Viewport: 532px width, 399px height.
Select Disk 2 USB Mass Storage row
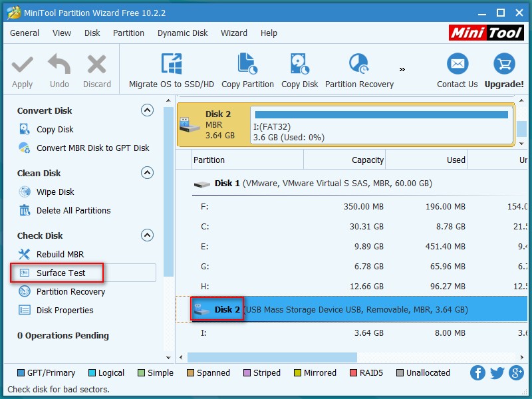352,309
